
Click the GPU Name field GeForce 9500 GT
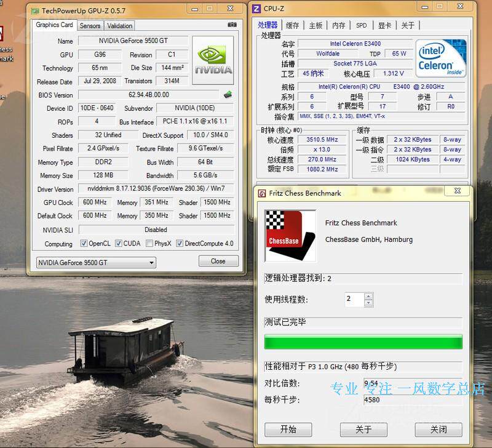[x=133, y=41]
